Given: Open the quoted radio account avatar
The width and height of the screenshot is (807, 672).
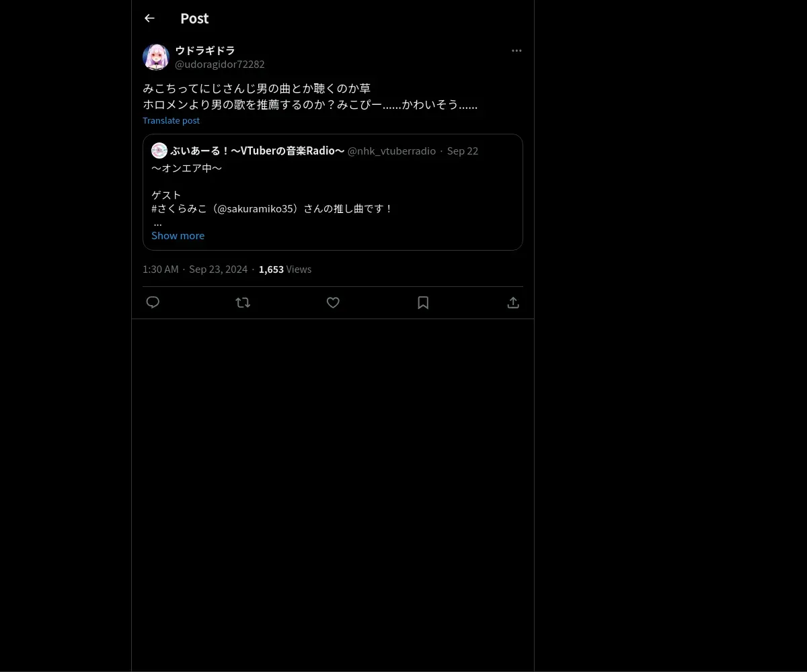Looking at the screenshot, I should coord(159,151).
